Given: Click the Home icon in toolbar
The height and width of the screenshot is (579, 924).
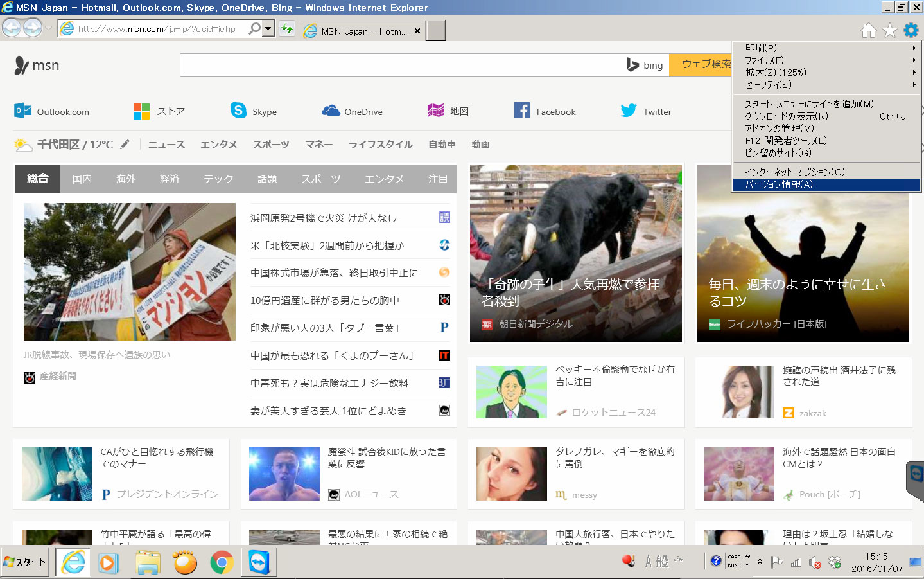Looking at the screenshot, I should pyautogui.click(x=868, y=30).
